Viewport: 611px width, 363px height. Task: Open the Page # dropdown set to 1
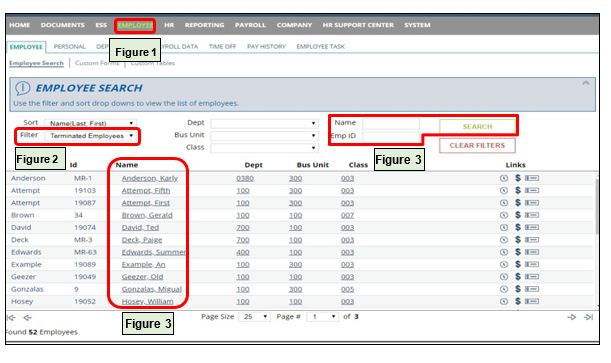coord(323,317)
